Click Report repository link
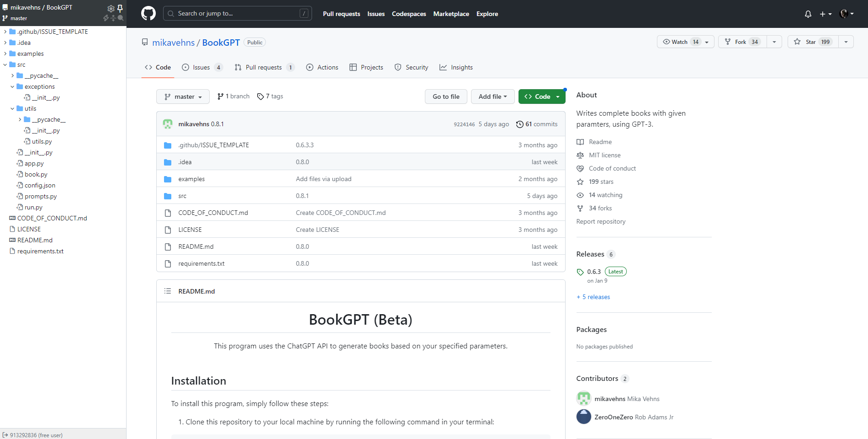Viewport: 868px width, 439px height. [x=601, y=221]
